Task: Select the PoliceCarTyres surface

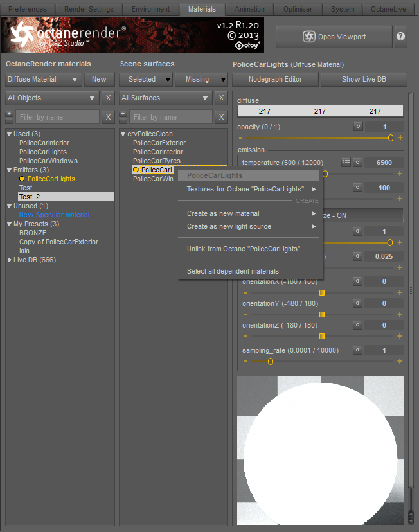Action: [x=157, y=161]
